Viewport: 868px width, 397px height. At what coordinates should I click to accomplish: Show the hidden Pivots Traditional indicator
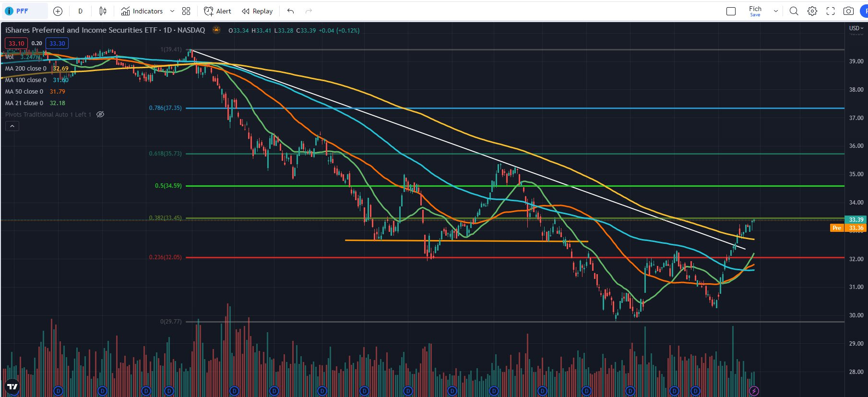click(100, 115)
